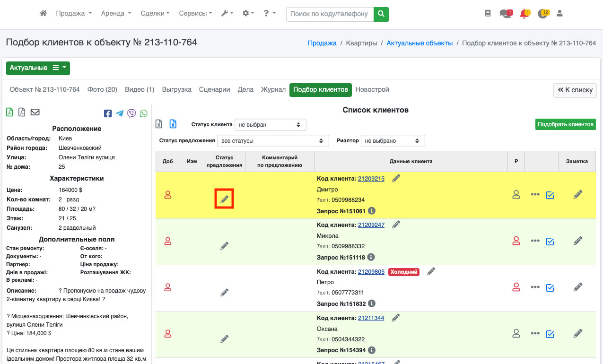The width and height of the screenshot is (603, 364).
Task: Click the Подобрать клиентов green button
Action: (566, 124)
